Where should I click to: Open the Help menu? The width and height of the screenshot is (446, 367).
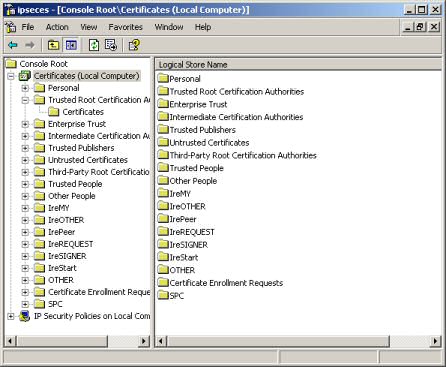click(x=203, y=27)
